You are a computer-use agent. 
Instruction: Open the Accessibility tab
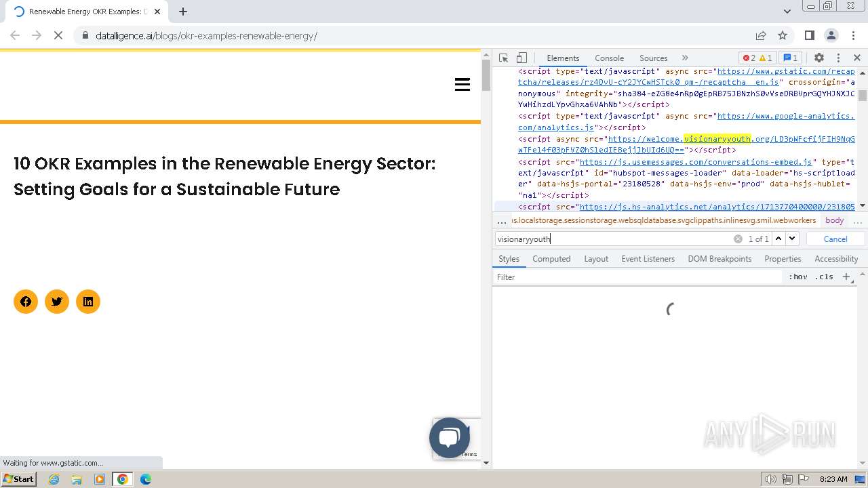[836, 259]
